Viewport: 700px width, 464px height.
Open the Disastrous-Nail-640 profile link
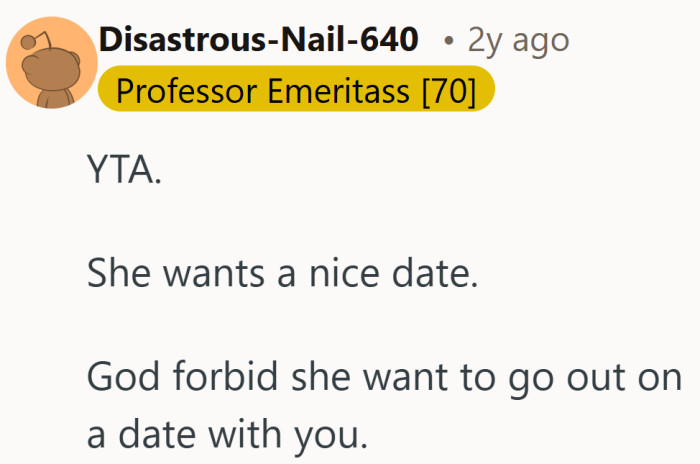pos(259,41)
